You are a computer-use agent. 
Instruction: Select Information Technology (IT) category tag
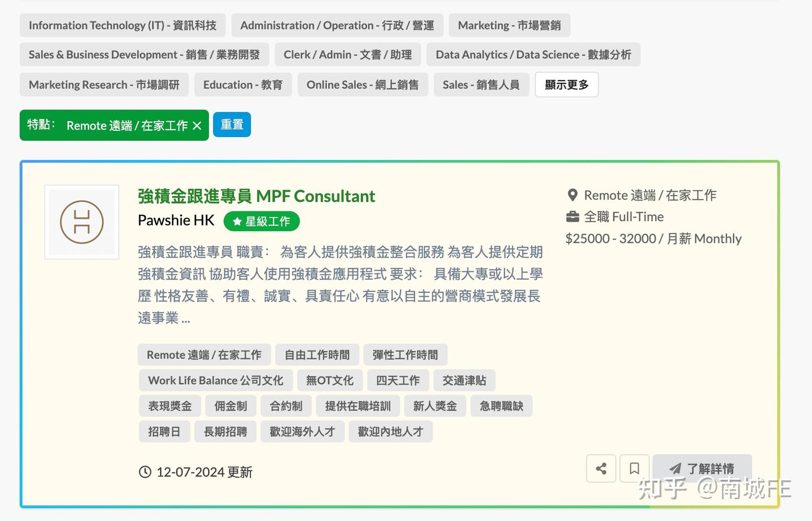(x=122, y=25)
